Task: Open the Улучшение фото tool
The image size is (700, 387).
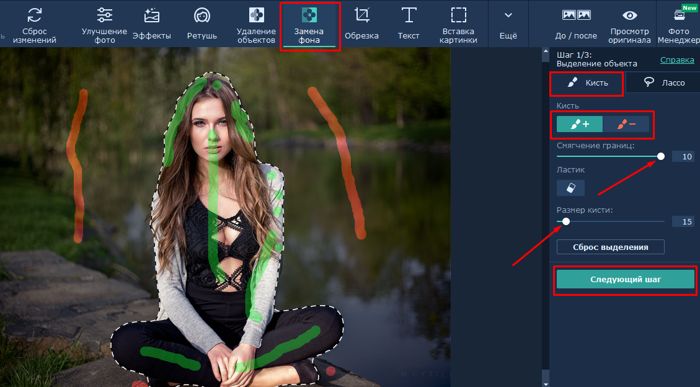Action: (x=104, y=25)
